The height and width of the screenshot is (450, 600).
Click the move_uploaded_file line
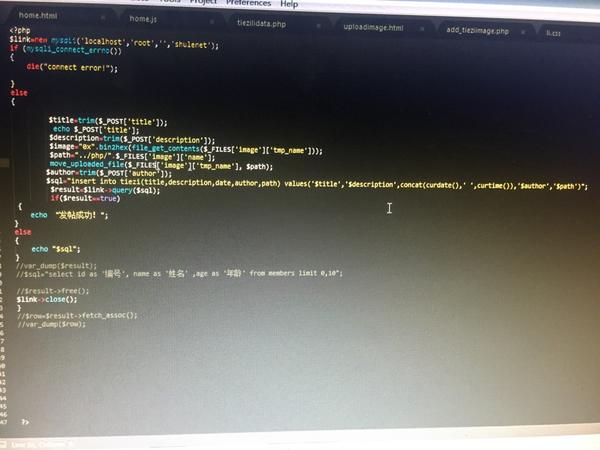click(x=161, y=165)
